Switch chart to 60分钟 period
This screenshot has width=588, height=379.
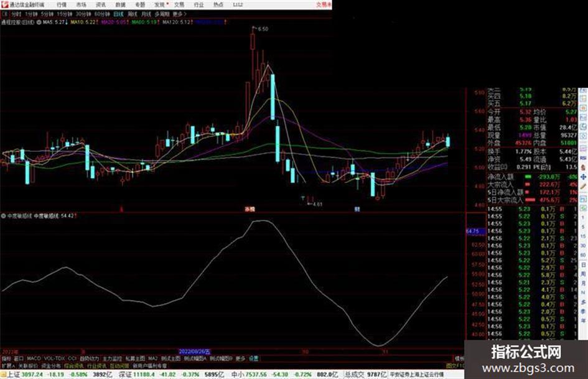tap(102, 14)
